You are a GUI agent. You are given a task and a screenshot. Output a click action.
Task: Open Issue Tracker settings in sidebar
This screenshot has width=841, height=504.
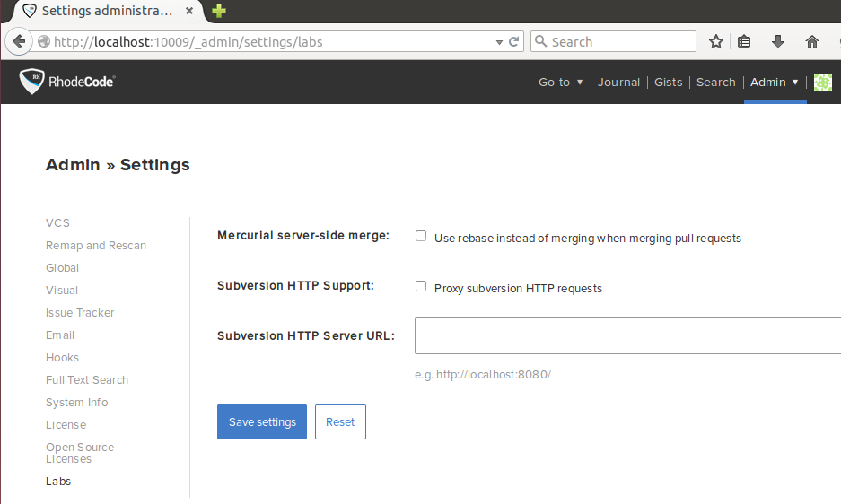[80, 313]
